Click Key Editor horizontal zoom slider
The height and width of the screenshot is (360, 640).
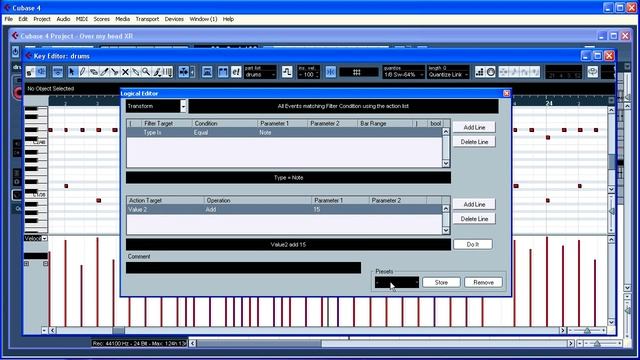pyautogui.click(x=587, y=330)
